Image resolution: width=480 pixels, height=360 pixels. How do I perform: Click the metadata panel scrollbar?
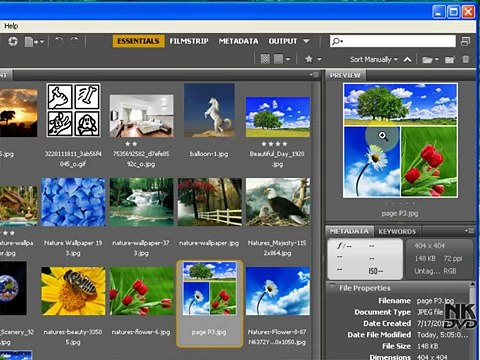472,321
